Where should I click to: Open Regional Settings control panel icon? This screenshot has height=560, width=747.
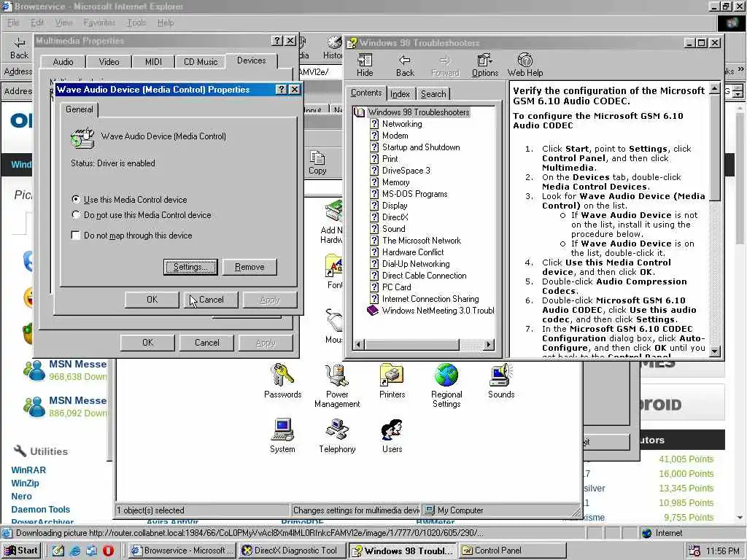446,386
